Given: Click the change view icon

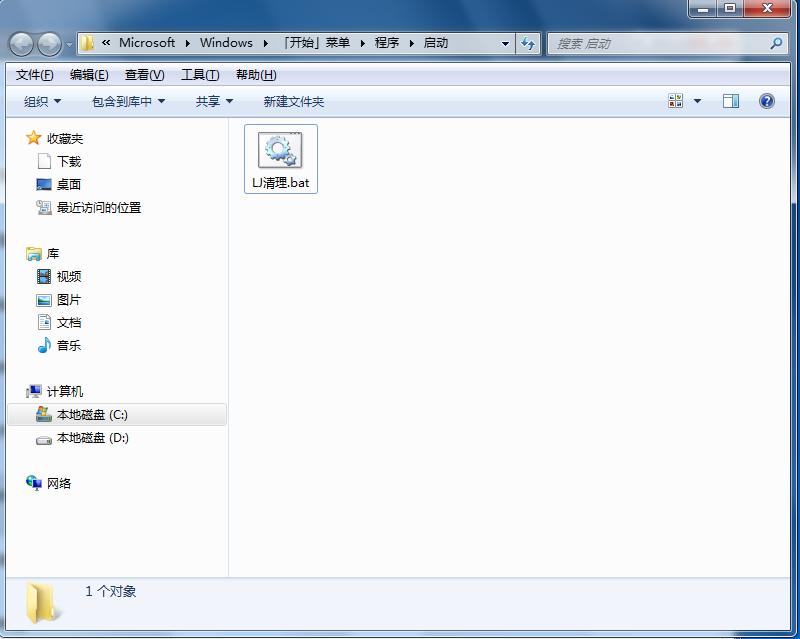Looking at the screenshot, I should 676,101.
